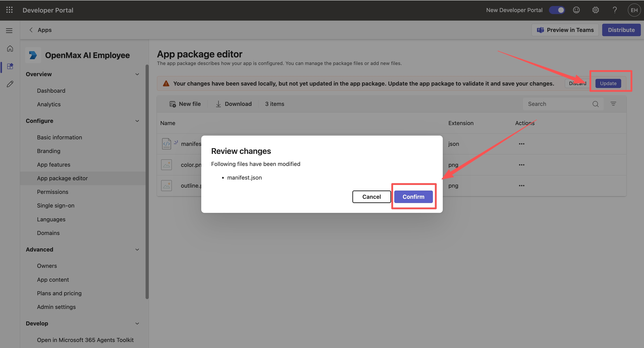644x348 pixels.
Task: Toggle the New Developer Portal switch
Action: [x=557, y=10]
